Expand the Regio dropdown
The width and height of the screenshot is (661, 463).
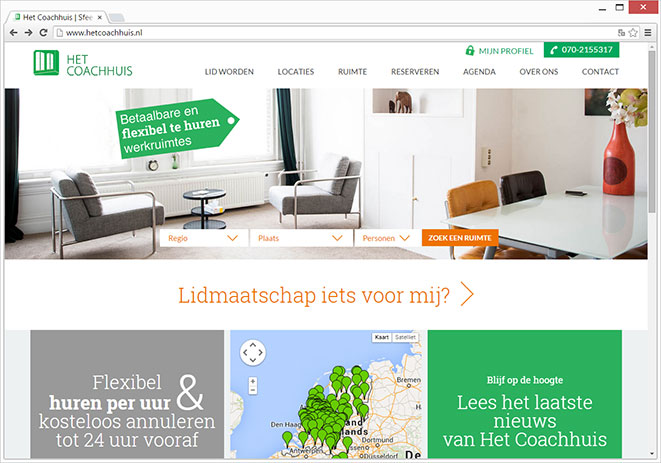click(204, 238)
